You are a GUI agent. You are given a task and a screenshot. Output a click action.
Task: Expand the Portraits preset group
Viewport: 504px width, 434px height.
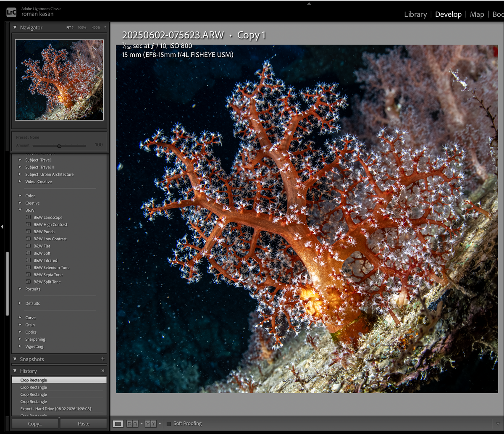tap(20, 289)
